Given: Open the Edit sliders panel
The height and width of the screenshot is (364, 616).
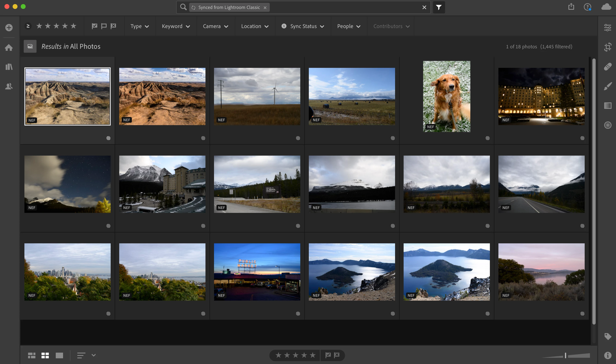Looking at the screenshot, I should point(607,27).
